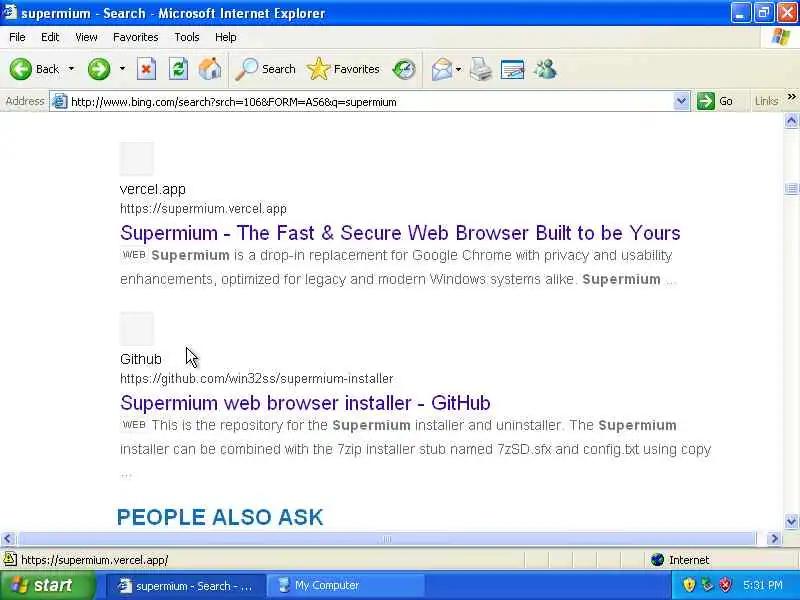Stop page loading with the red X
This screenshot has width=800, height=600.
146,69
